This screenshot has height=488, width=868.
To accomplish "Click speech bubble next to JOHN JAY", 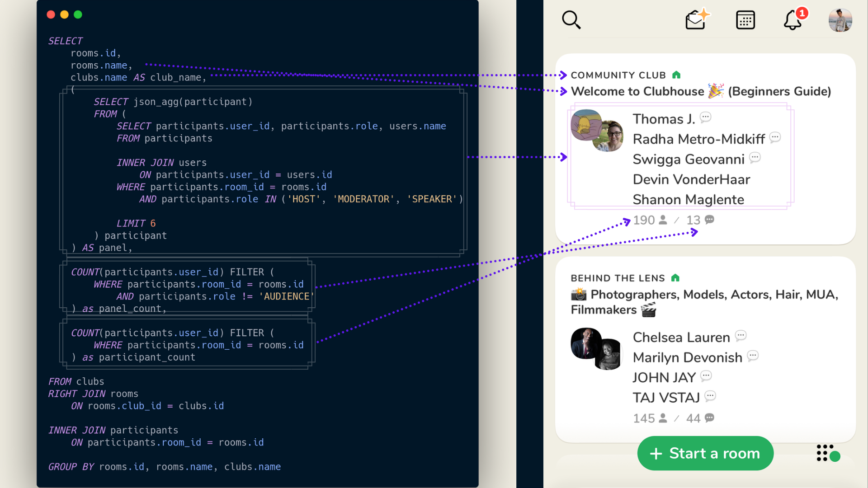I will [x=706, y=375].
